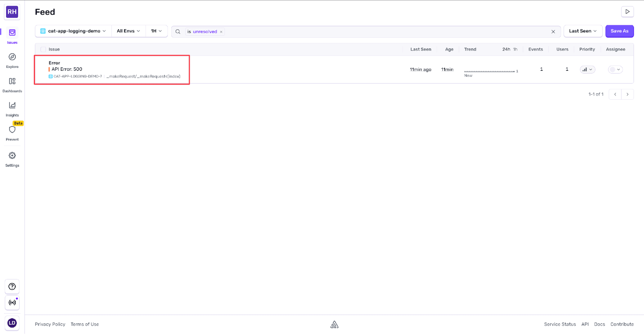The image size is (644, 334).
Task: Switch the trend column to 24h
Action: pos(506,49)
